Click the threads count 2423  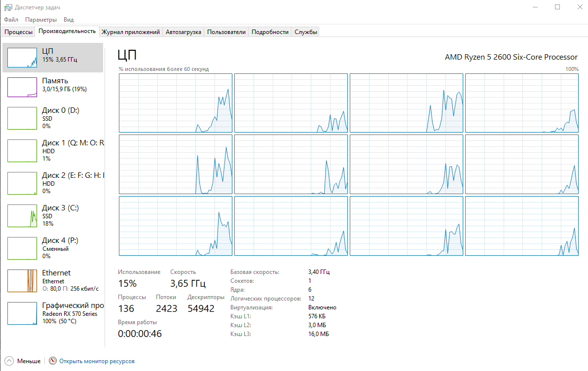(x=167, y=308)
